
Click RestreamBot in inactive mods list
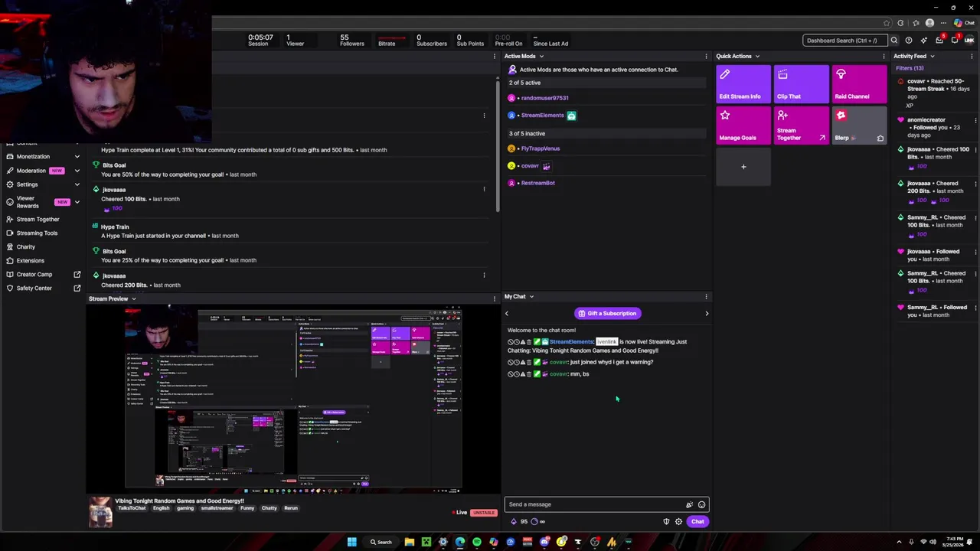click(537, 184)
